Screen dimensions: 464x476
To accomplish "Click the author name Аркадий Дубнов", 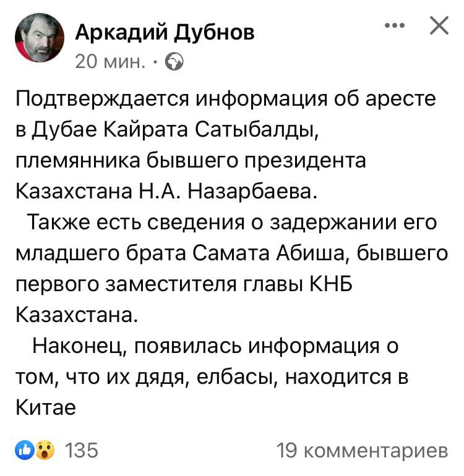I will coord(165,33).
